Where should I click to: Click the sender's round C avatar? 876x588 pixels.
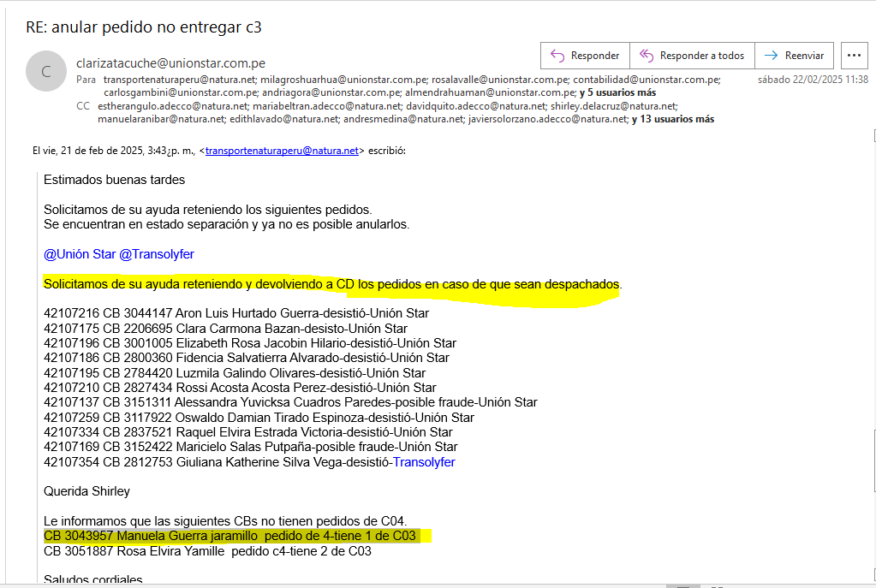[x=45, y=72]
